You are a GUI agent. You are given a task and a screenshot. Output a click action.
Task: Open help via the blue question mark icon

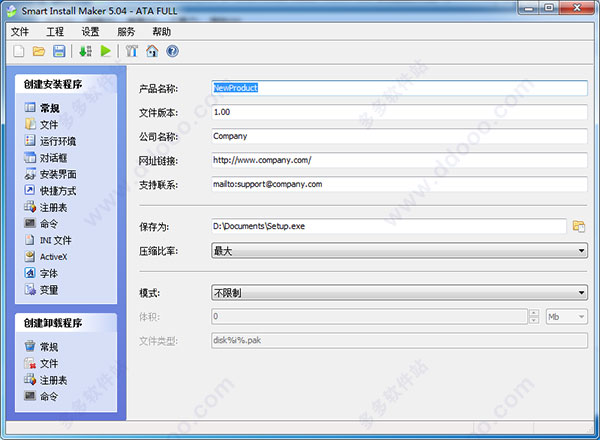172,51
